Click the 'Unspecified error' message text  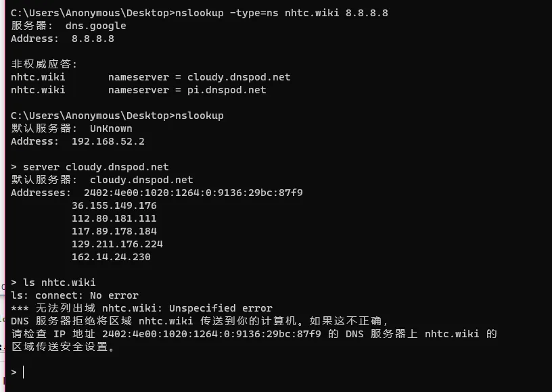[221, 308]
